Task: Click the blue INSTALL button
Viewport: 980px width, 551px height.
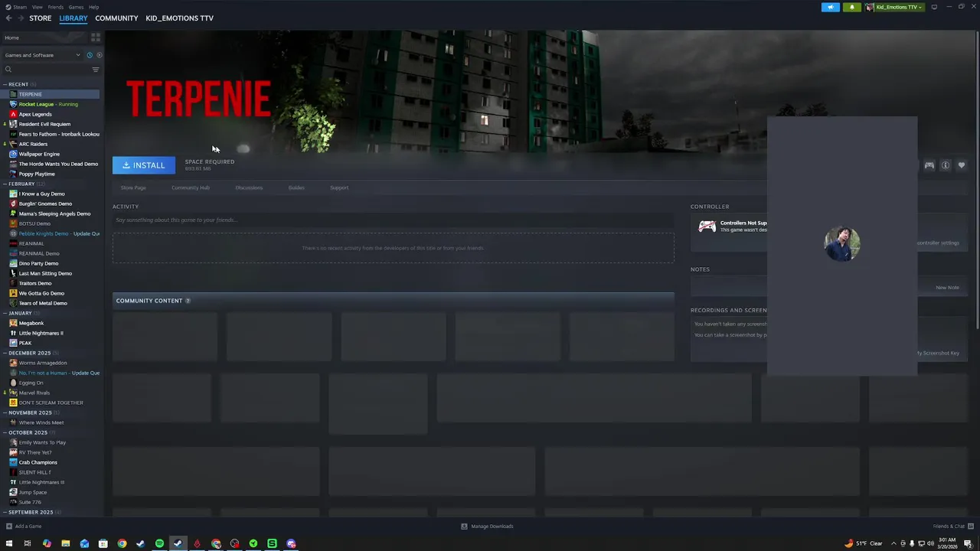Action: pos(144,165)
